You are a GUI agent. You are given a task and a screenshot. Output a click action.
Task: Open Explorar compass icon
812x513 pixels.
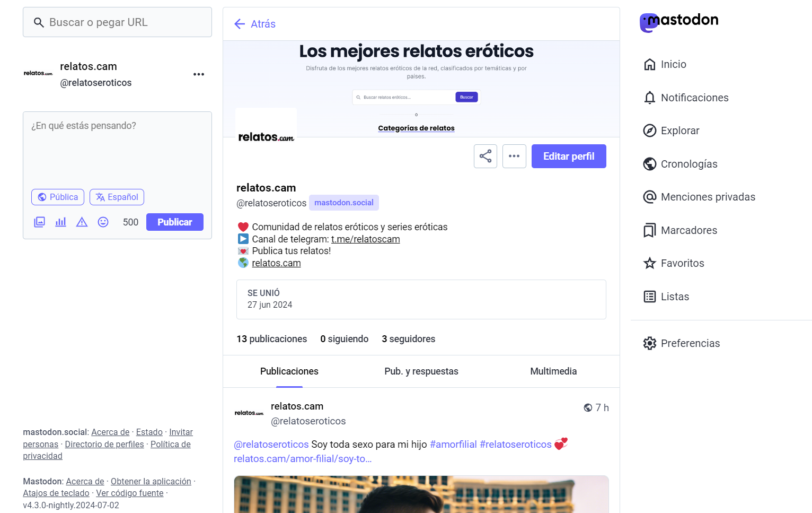[x=650, y=131]
